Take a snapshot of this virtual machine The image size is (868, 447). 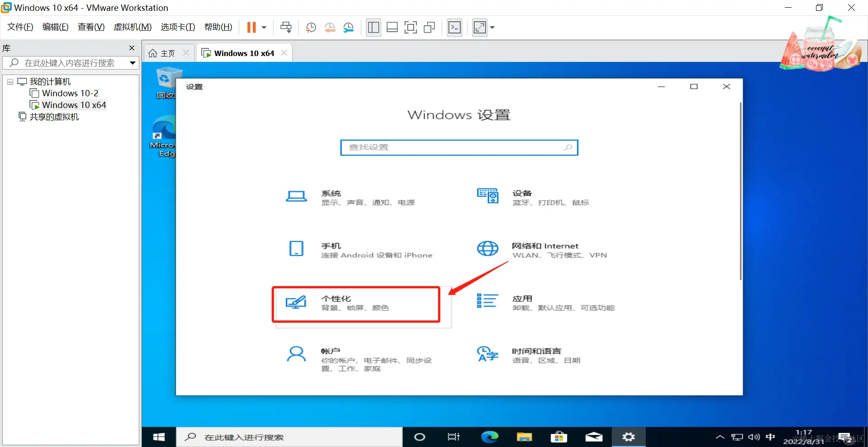tap(311, 28)
